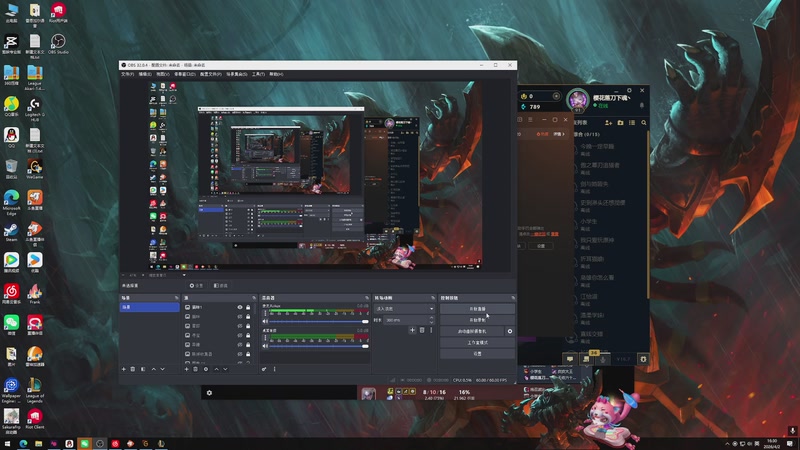Viewport: 800px width, 450px height.
Task: Click 设置 settings button in OBS controls
Action: point(477,353)
